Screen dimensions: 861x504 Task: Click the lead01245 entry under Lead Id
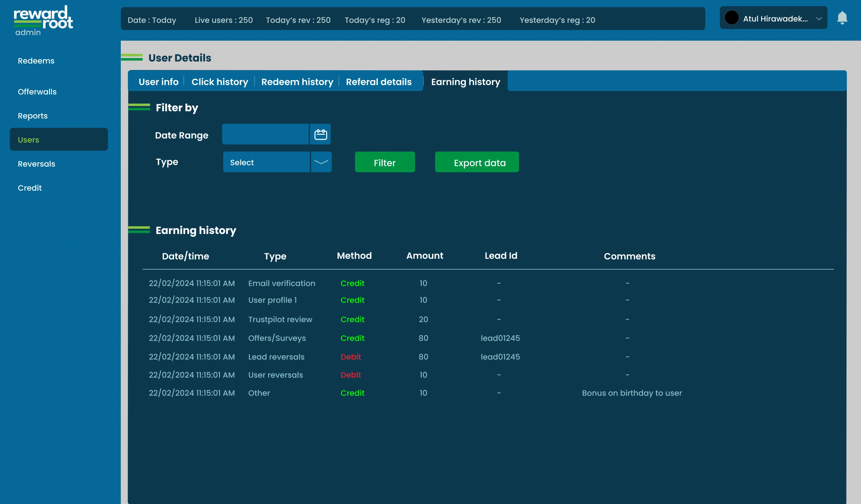click(x=500, y=338)
